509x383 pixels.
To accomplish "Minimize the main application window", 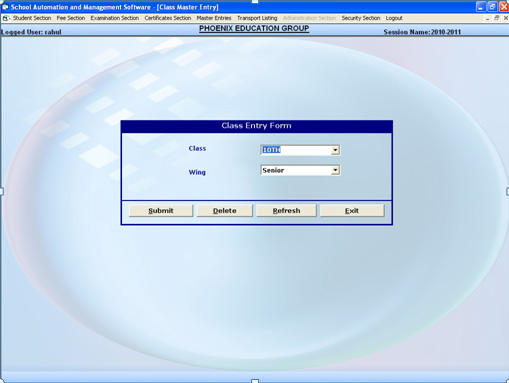I will tap(481, 7).
